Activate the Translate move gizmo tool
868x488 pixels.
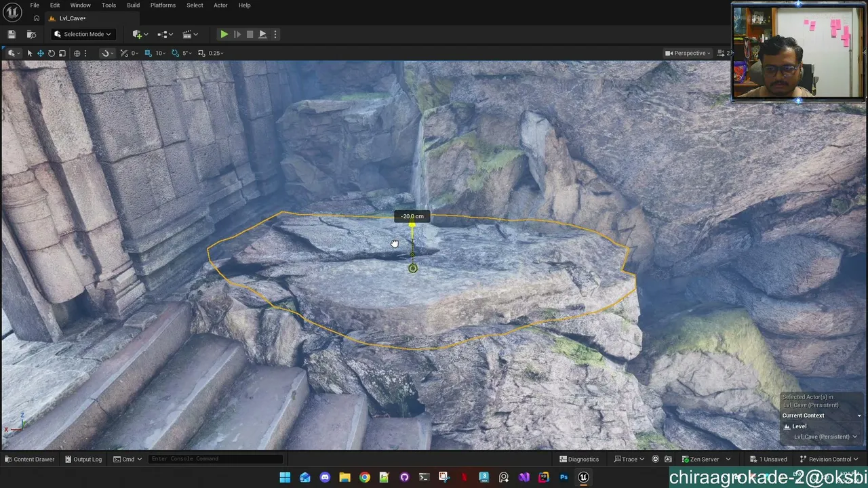pos(40,53)
